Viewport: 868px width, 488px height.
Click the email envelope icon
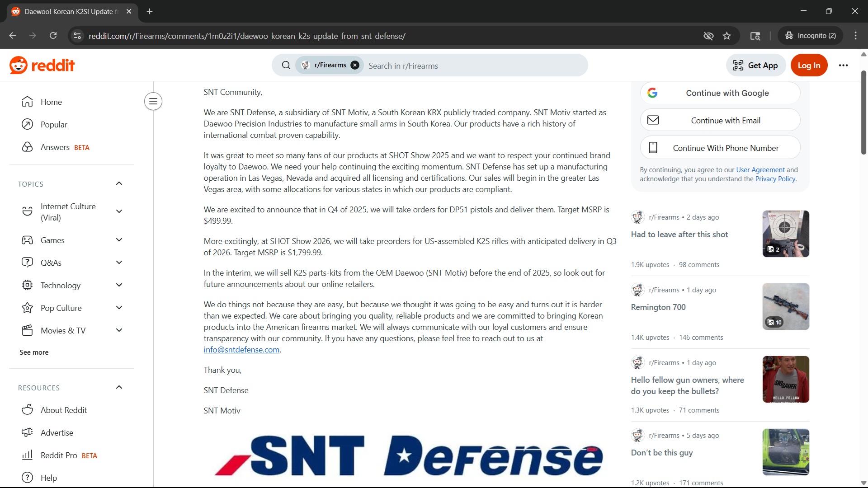(653, 120)
